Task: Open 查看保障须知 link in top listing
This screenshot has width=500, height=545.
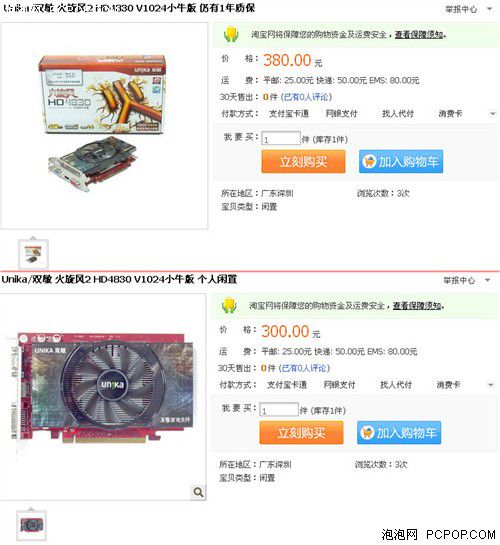Action: coord(419,34)
